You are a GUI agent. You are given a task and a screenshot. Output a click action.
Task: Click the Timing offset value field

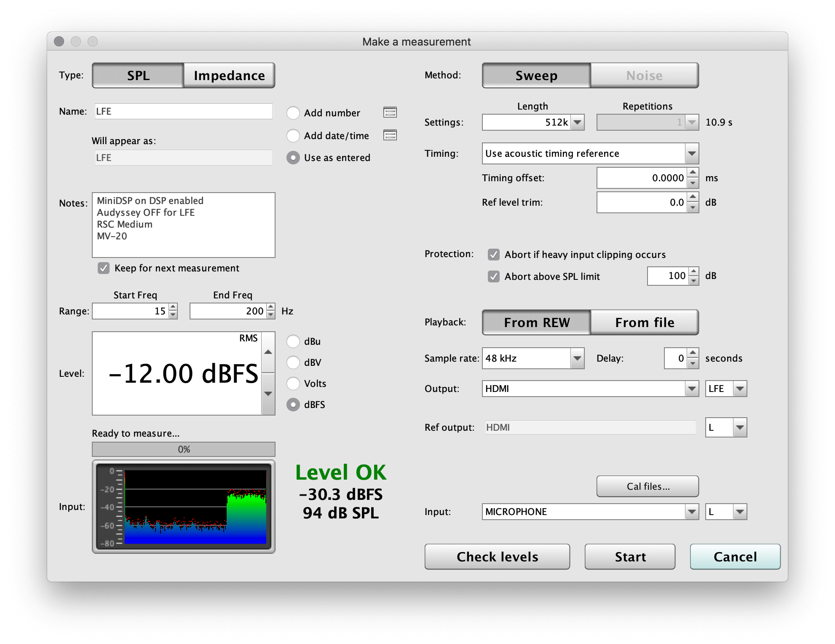tap(642, 178)
